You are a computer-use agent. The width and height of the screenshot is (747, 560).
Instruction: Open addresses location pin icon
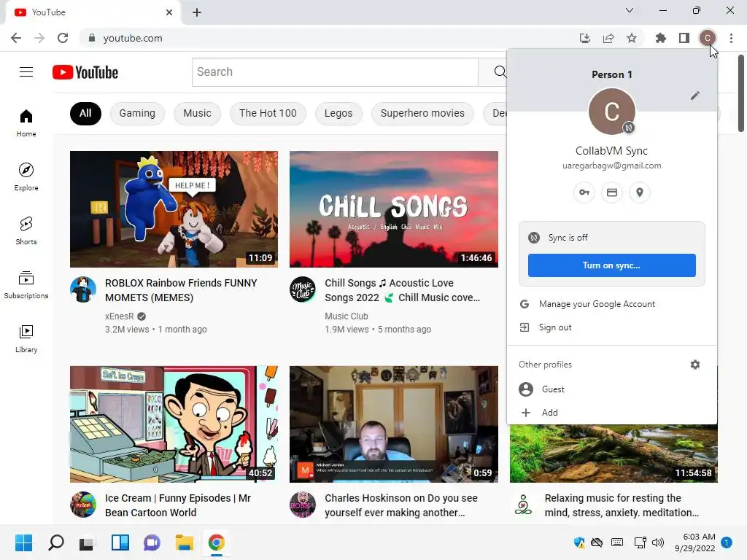point(640,192)
